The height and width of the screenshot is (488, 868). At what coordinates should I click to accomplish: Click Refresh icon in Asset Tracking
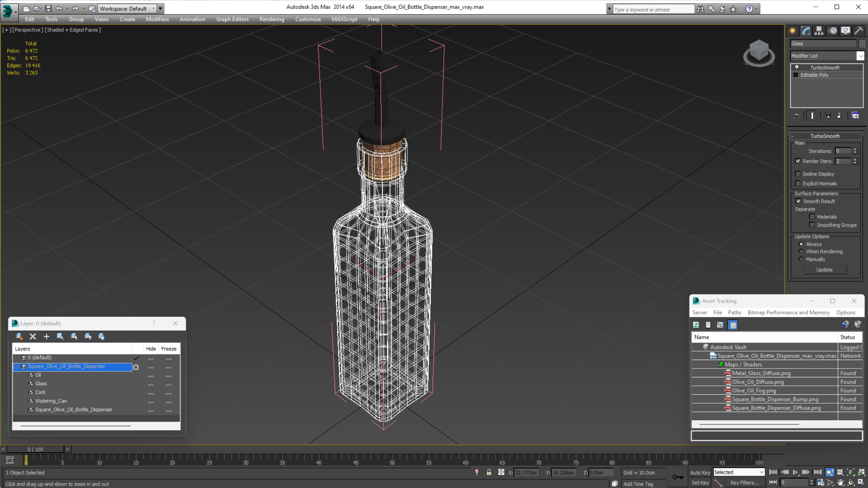696,325
